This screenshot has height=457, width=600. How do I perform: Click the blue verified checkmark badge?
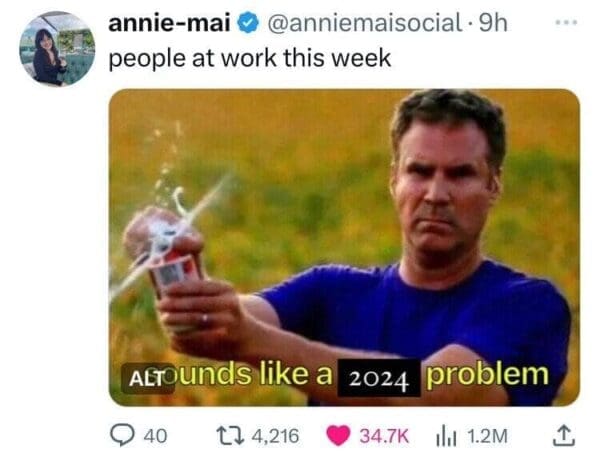click(248, 23)
